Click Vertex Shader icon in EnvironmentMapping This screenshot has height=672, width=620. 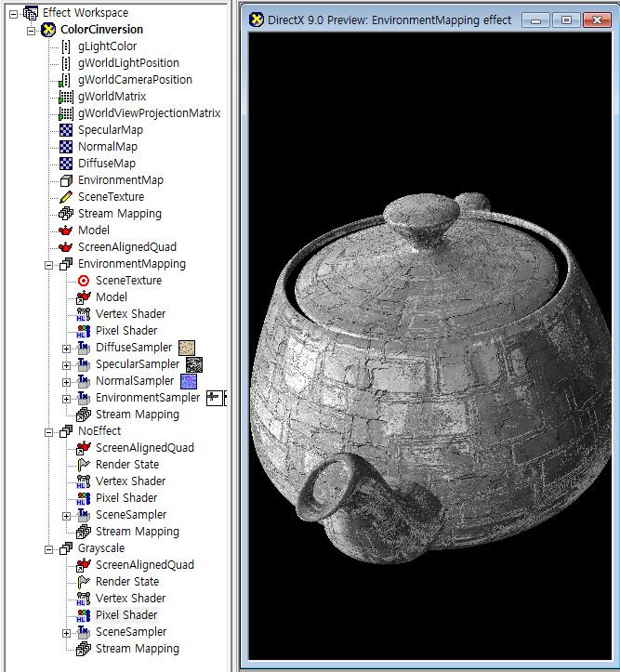coord(84,314)
